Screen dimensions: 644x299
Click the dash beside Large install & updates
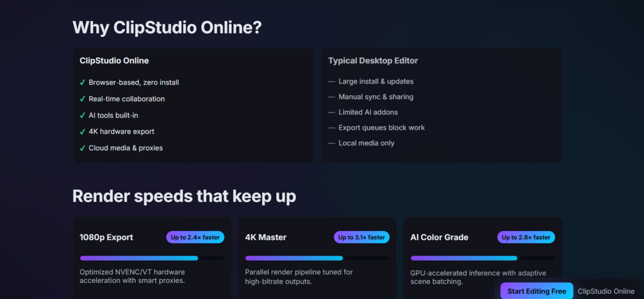(x=331, y=81)
